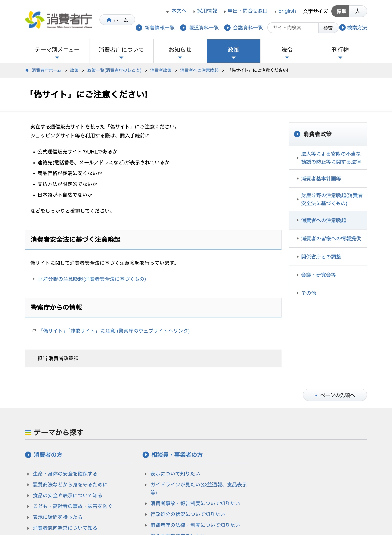Viewport: 392px width, 535px height.
Task: Open 消費者への注意喚起 sidebar item
Action: (328, 220)
